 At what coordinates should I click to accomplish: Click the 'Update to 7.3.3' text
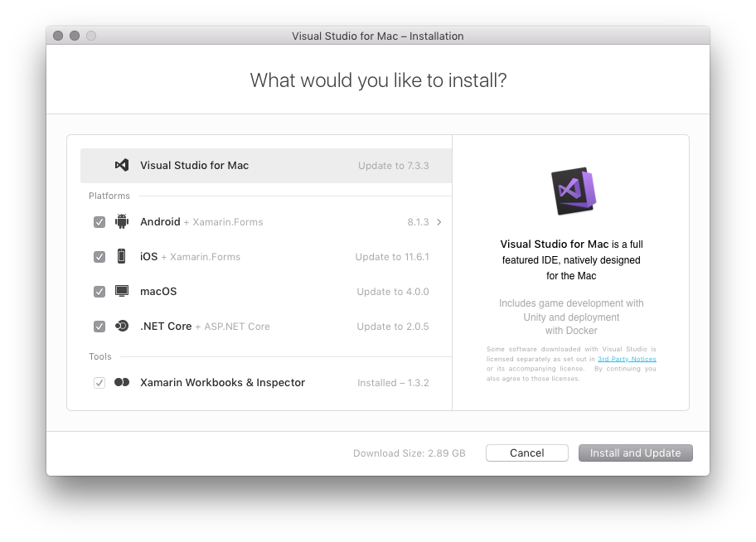[x=394, y=166]
